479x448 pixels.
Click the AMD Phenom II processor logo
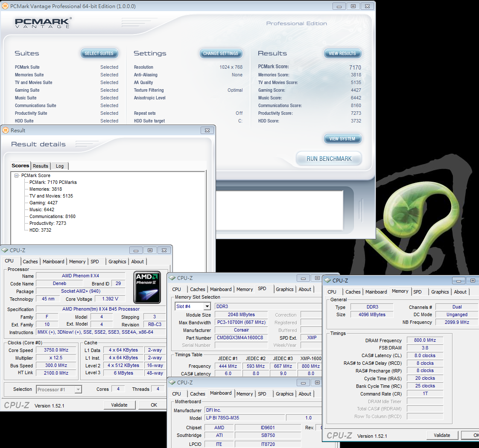pyautogui.click(x=147, y=287)
